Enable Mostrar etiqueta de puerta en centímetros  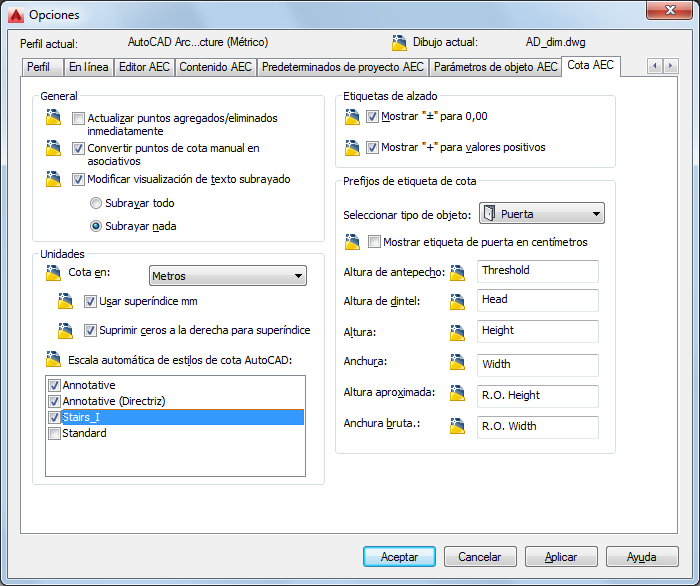(374, 242)
